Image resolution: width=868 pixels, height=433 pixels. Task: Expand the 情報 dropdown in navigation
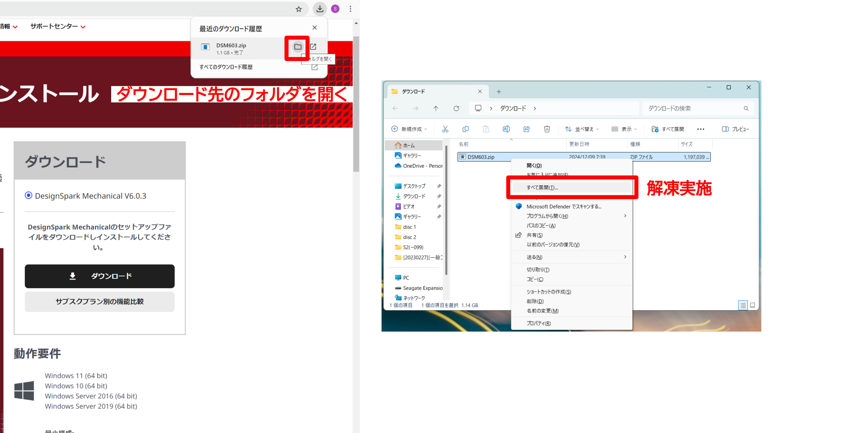9,26
